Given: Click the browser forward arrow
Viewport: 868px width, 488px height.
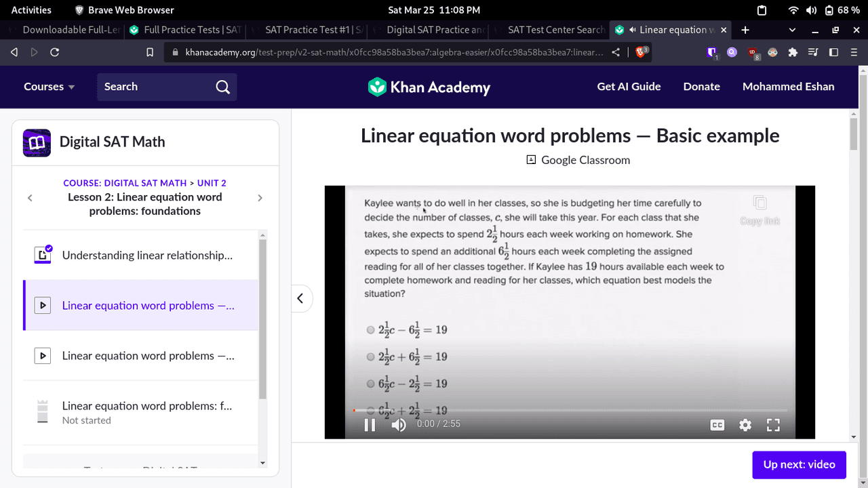Looking at the screenshot, I should 34,52.
